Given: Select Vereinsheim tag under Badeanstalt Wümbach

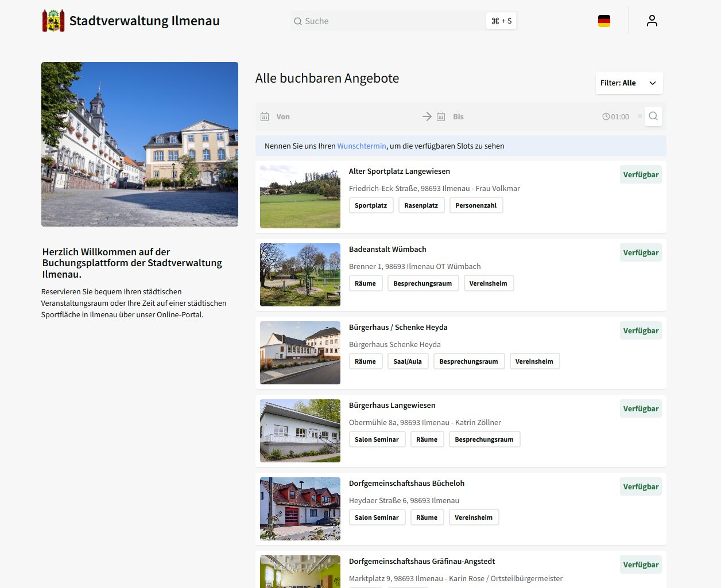Looking at the screenshot, I should [489, 283].
